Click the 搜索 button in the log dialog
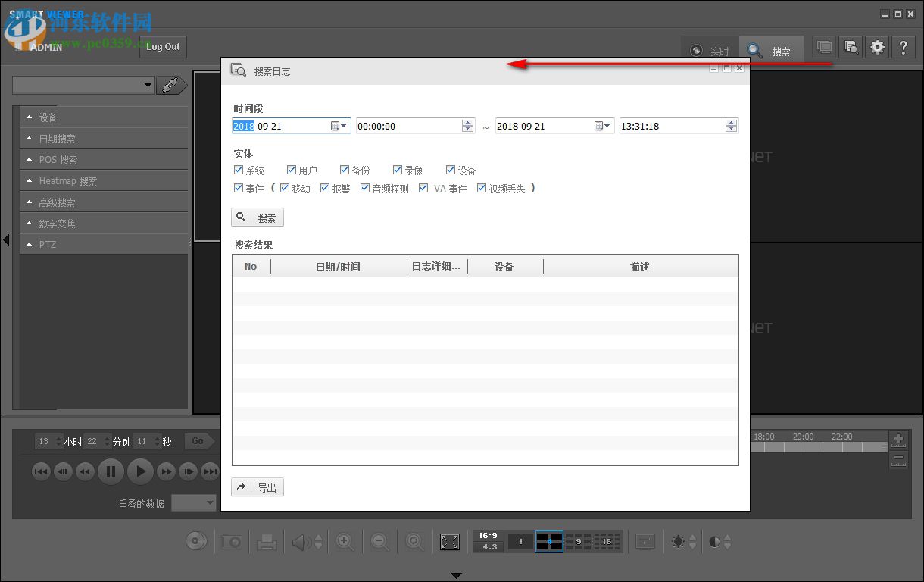 (258, 217)
